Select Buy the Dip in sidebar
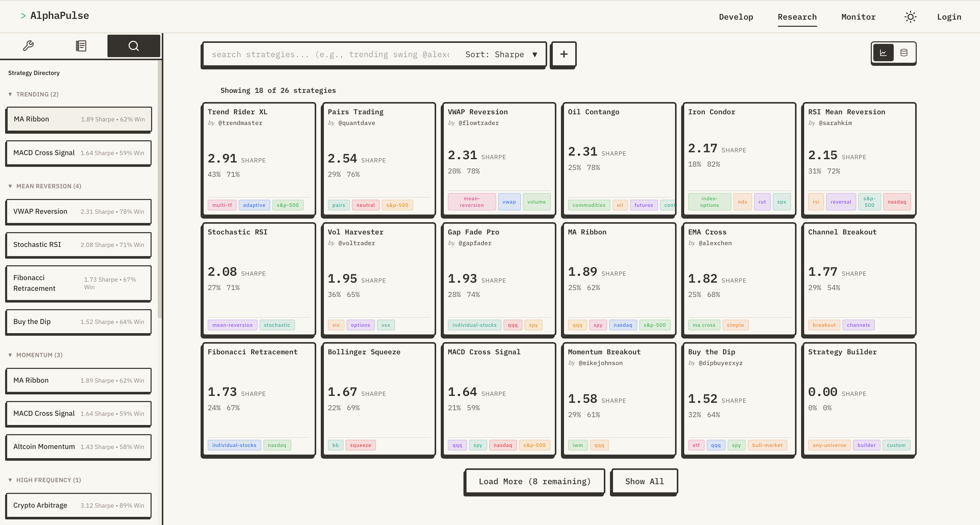 pyautogui.click(x=79, y=322)
